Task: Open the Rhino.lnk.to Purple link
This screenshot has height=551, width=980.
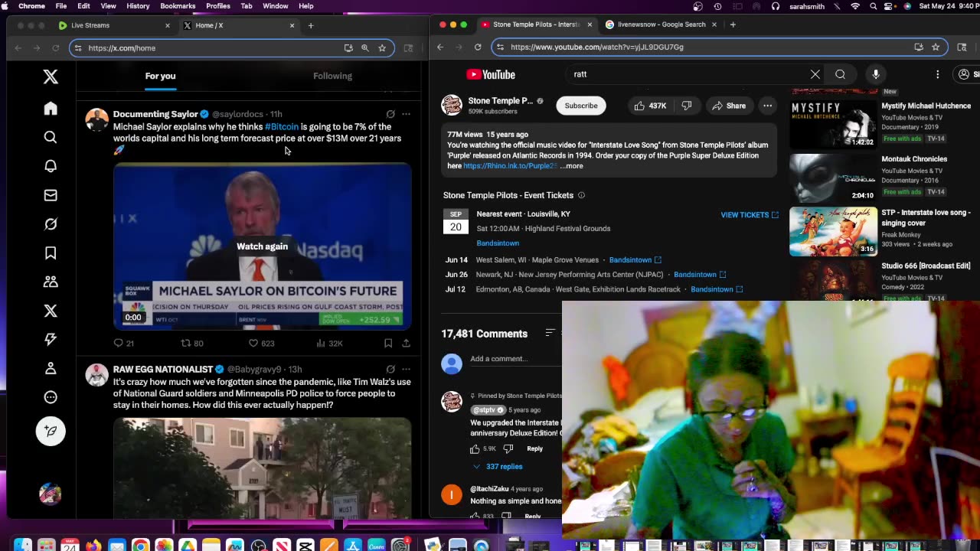Action: pyautogui.click(x=510, y=166)
